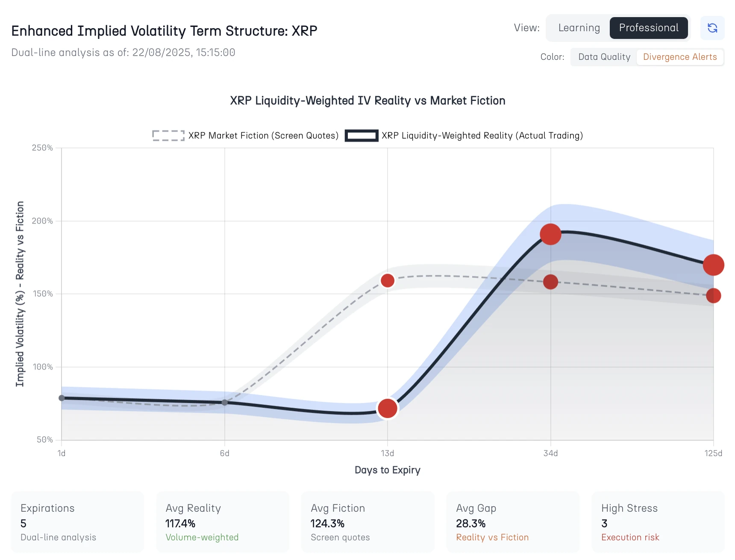
Task: Click the Avg Fiction stat card
Action: [x=367, y=522]
